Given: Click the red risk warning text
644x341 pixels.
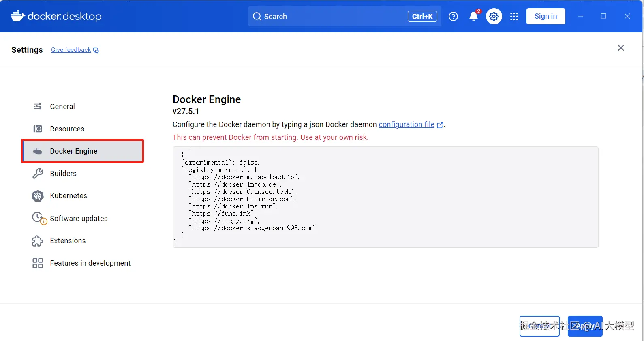Looking at the screenshot, I should [x=270, y=137].
